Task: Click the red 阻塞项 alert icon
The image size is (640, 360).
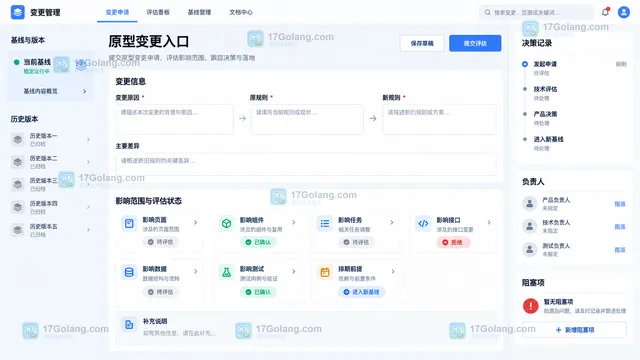Action: (531, 306)
